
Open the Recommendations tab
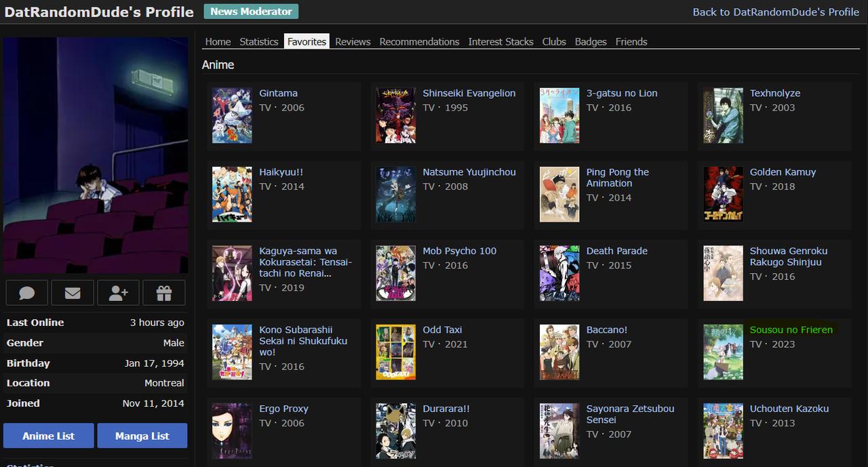tap(419, 41)
